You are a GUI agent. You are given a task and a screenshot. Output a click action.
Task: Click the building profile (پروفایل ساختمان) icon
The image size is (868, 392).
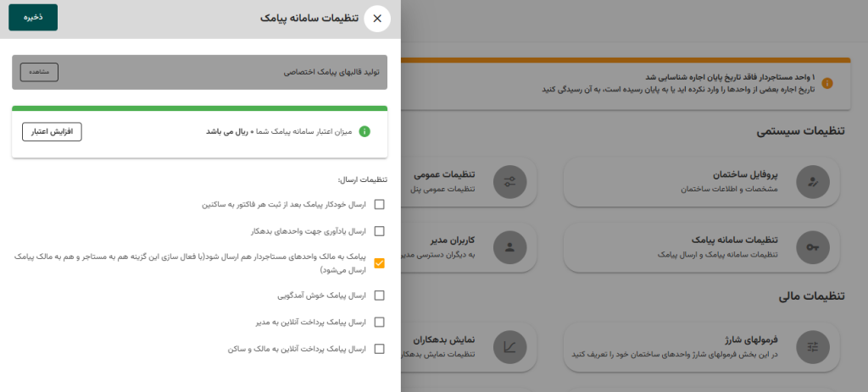click(813, 181)
